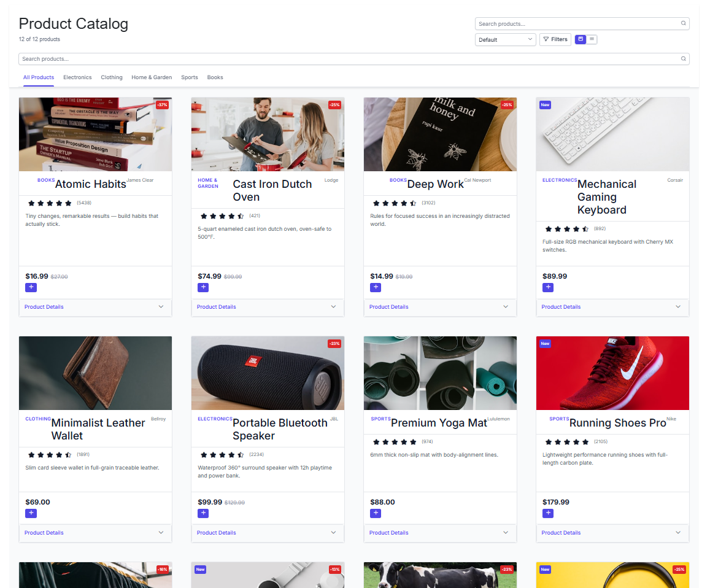Click plus icon on Mechanical Gaming Keyboard
This screenshot has height=588, width=702.
[x=548, y=287]
